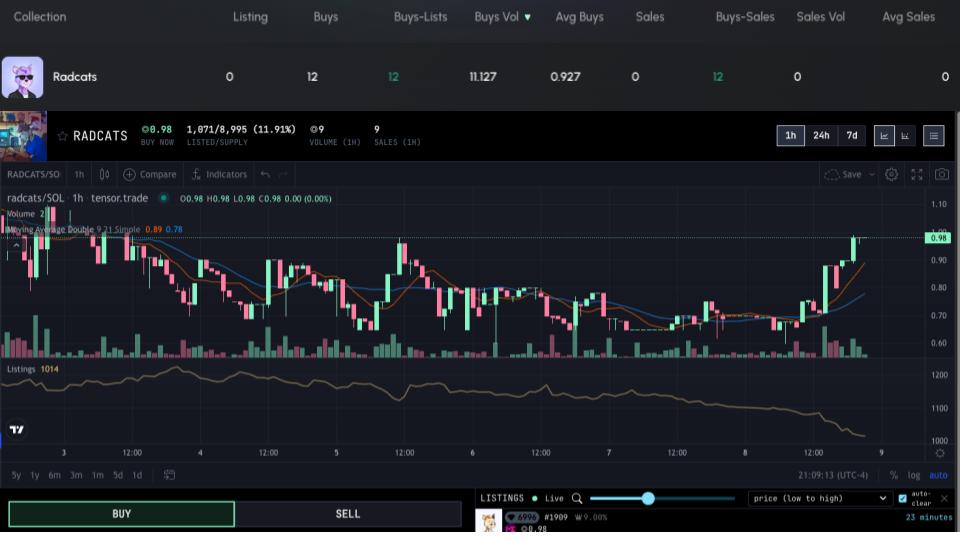Favorite RADCATS with the star icon
Screen dimensions: 960x540
pyautogui.click(x=62, y=136)
